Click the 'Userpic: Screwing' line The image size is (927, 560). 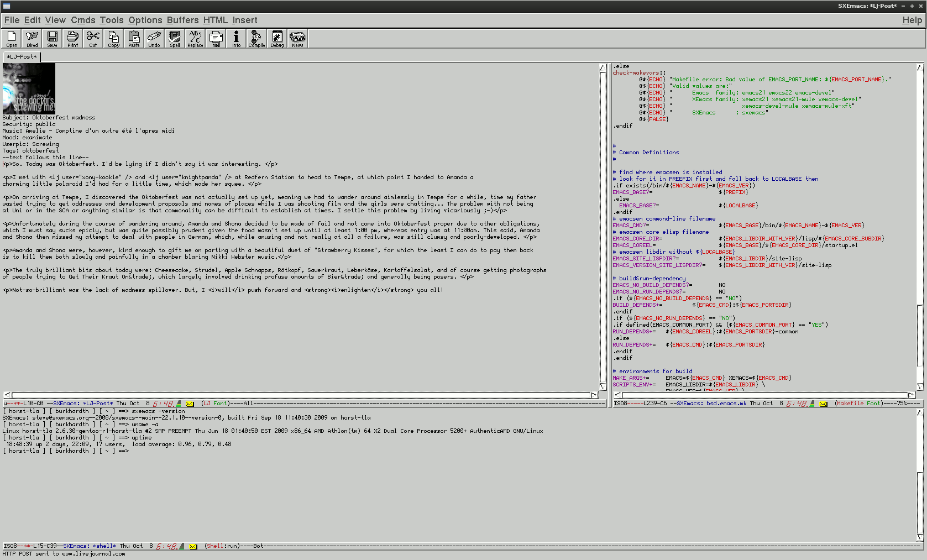tap(30, 144)
